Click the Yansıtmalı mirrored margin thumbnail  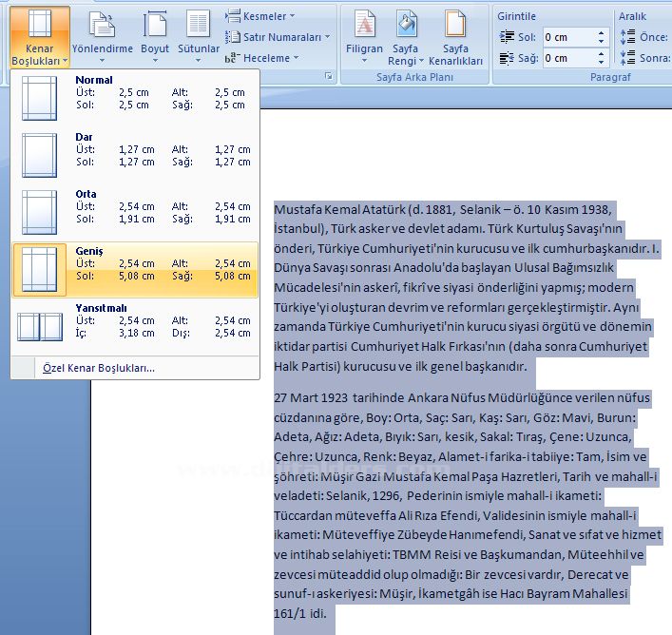pyautogui.click(x=40, y=326)
